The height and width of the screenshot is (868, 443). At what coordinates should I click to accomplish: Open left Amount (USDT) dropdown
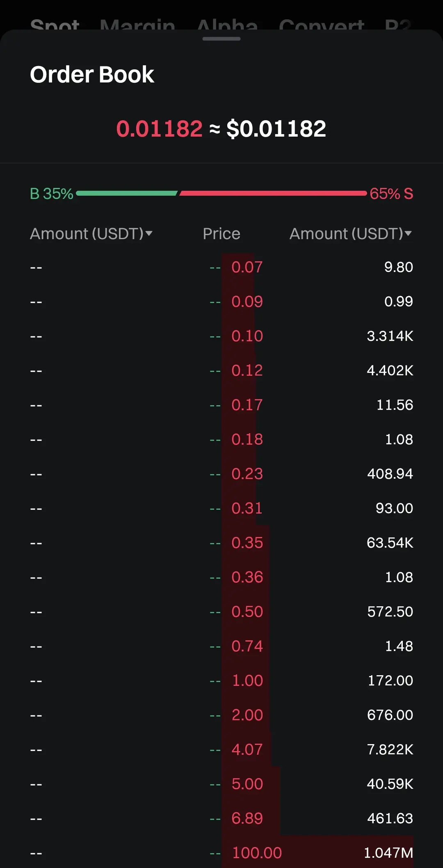91,234
